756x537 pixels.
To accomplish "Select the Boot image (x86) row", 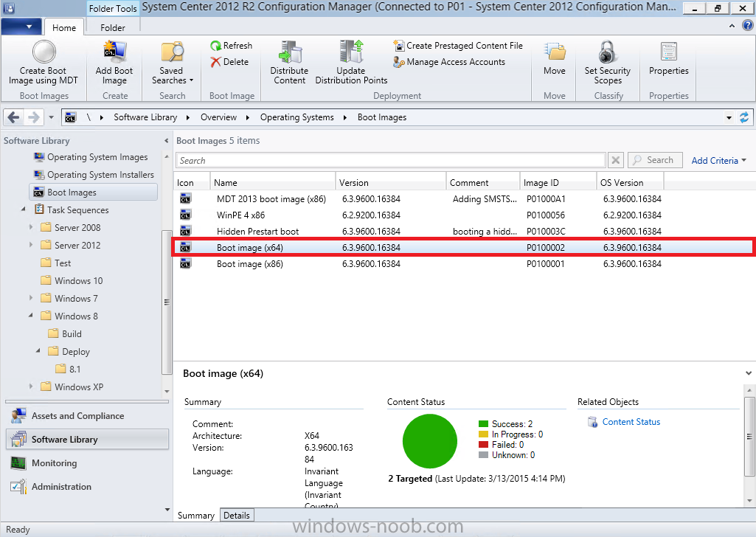I will coord(464,263).
